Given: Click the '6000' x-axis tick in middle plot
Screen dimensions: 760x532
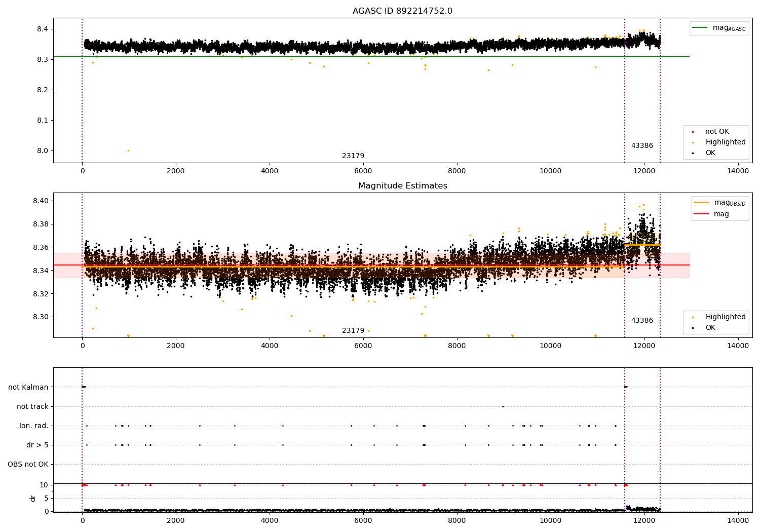Looking at the screenshot, I should point(363,346).
